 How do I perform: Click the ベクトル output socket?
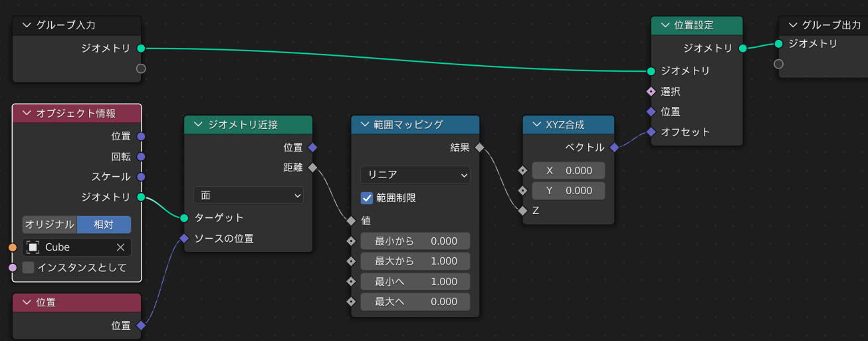point(614,148)
